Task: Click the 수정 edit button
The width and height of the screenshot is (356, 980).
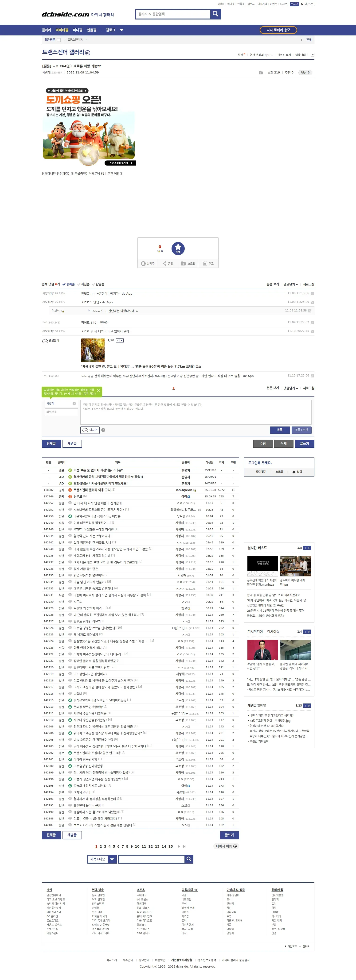Action: pyautogui.click(x=263, y=444)
